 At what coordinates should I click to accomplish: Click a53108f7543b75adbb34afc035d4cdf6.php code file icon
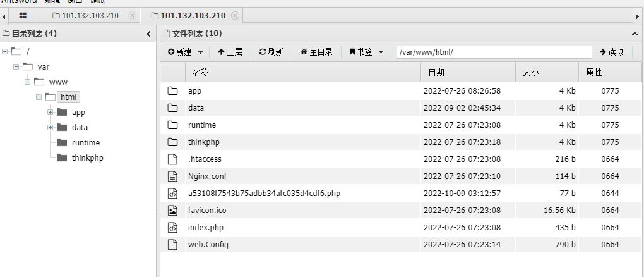click(172, 193)
